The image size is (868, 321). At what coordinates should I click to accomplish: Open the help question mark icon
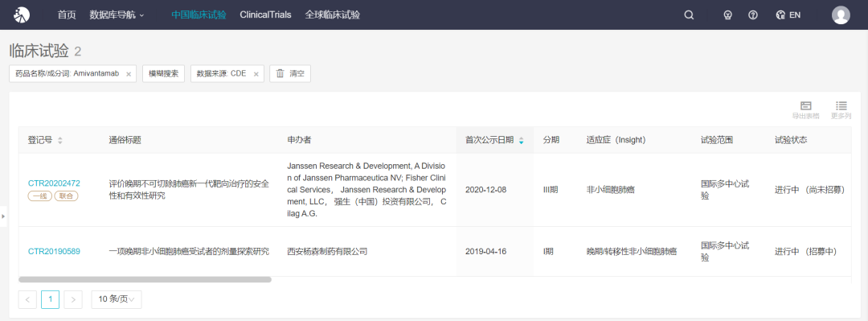tap(753, 15)
